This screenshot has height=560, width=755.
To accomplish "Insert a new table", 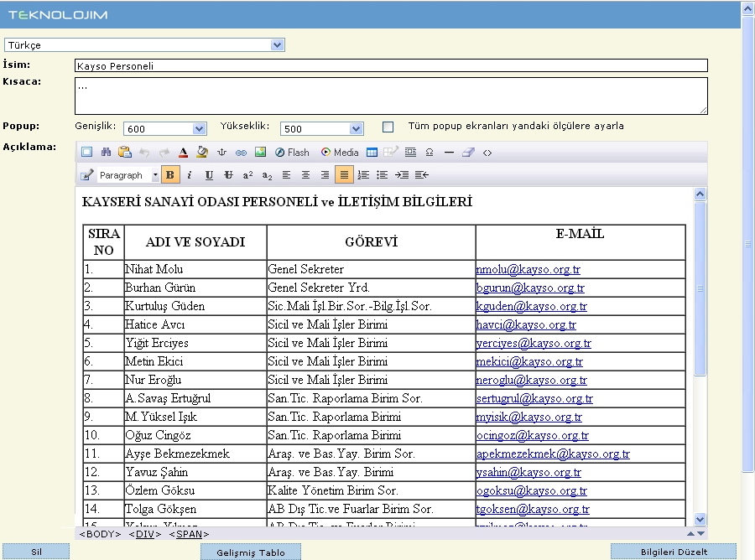I will click(x=372, y=153).
